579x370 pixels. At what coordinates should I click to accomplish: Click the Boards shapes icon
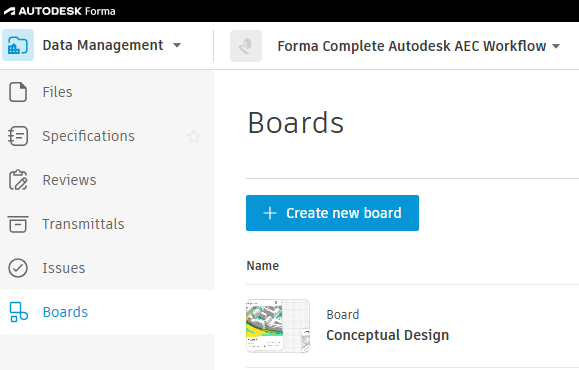coord(18,312)
